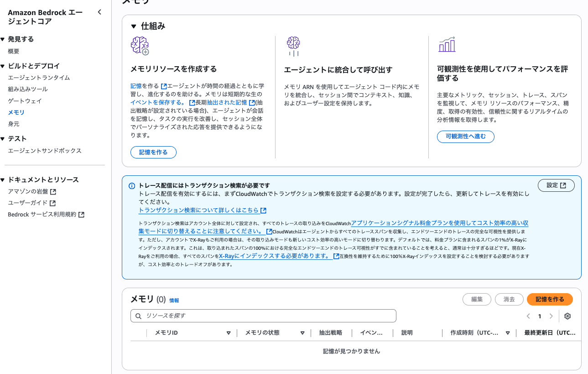Click the 消去 button
Screen dimensions: 588x374
(509, 299)
